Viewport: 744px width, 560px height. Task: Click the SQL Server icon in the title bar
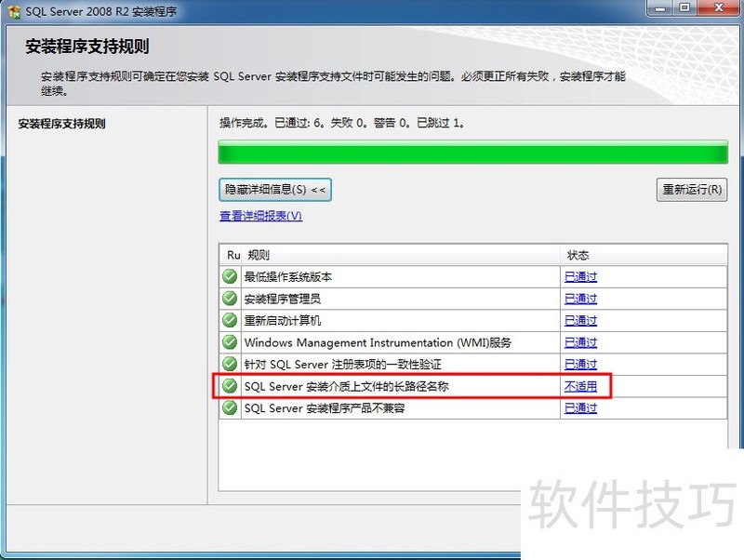tap(13, 10)
